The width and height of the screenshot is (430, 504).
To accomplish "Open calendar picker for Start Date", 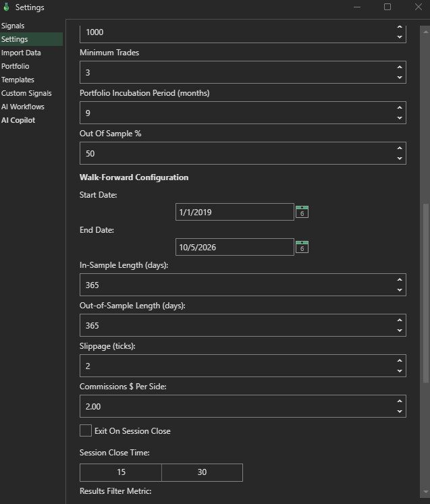I will 302,212.
